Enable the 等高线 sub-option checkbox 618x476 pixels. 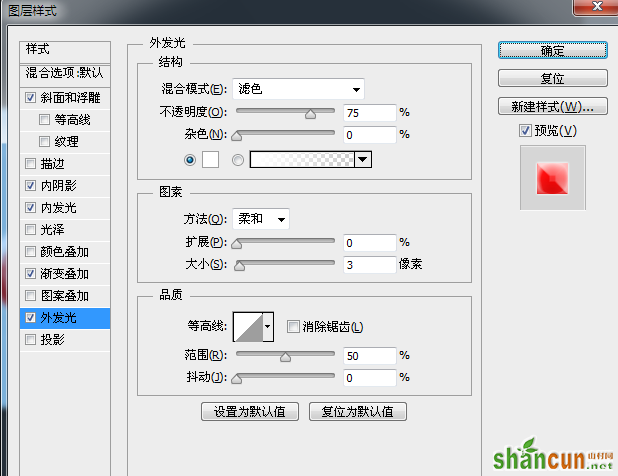tap(44, 119)
